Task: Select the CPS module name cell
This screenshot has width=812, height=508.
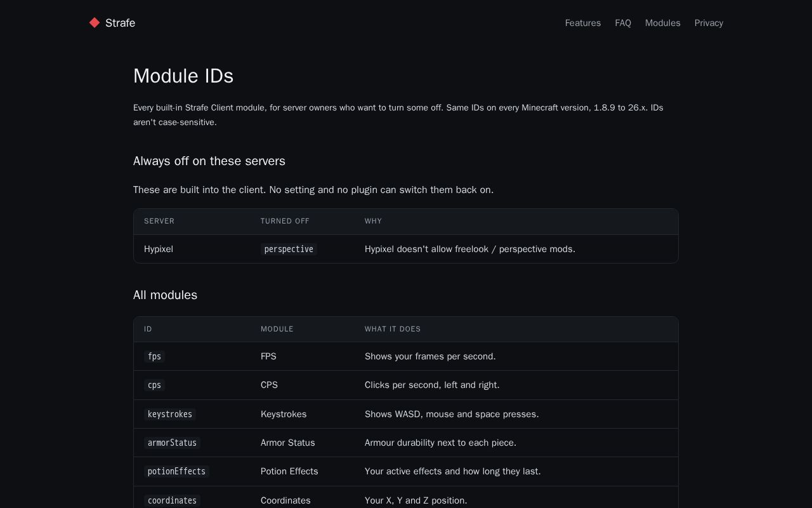Action: pos(269,385)
